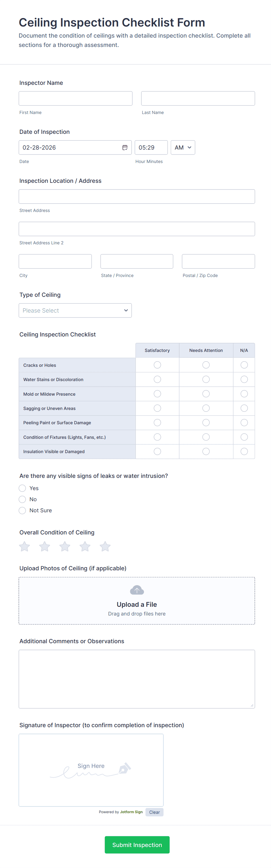Select Yes for visible leak signs
Screen dimensions: 271x868
[22, 488]
